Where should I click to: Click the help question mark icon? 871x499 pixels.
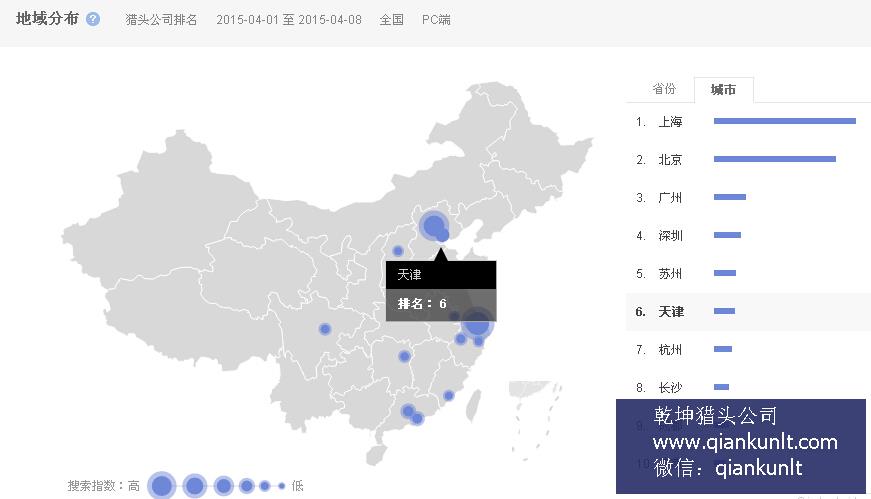point(93,19)
